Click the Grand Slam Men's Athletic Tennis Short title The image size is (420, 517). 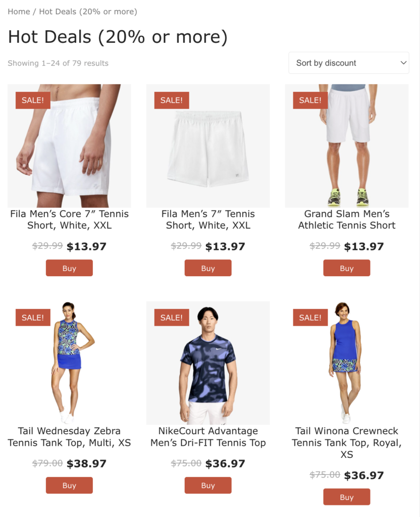point(347,220)
